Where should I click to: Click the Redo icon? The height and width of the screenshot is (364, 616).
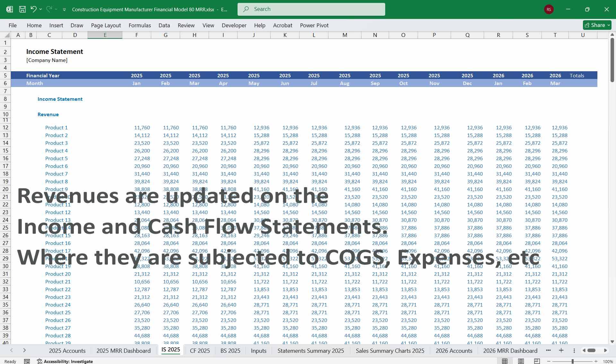tap(49, 9)
